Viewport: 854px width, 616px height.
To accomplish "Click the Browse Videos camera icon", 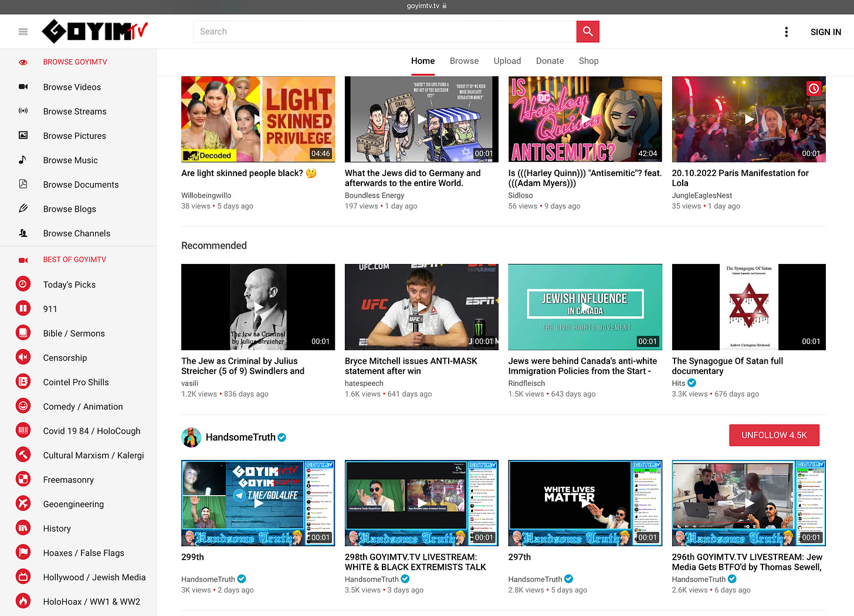I will (23, 87).
